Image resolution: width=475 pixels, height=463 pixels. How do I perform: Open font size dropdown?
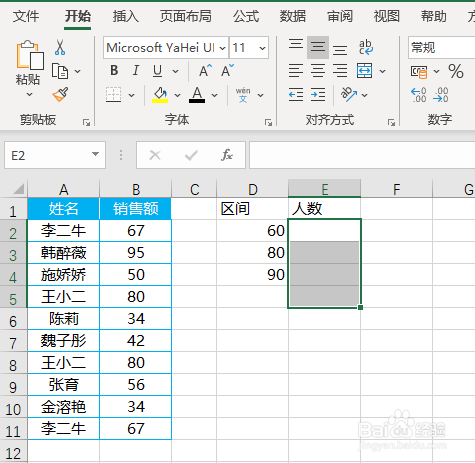click(262, 48)
